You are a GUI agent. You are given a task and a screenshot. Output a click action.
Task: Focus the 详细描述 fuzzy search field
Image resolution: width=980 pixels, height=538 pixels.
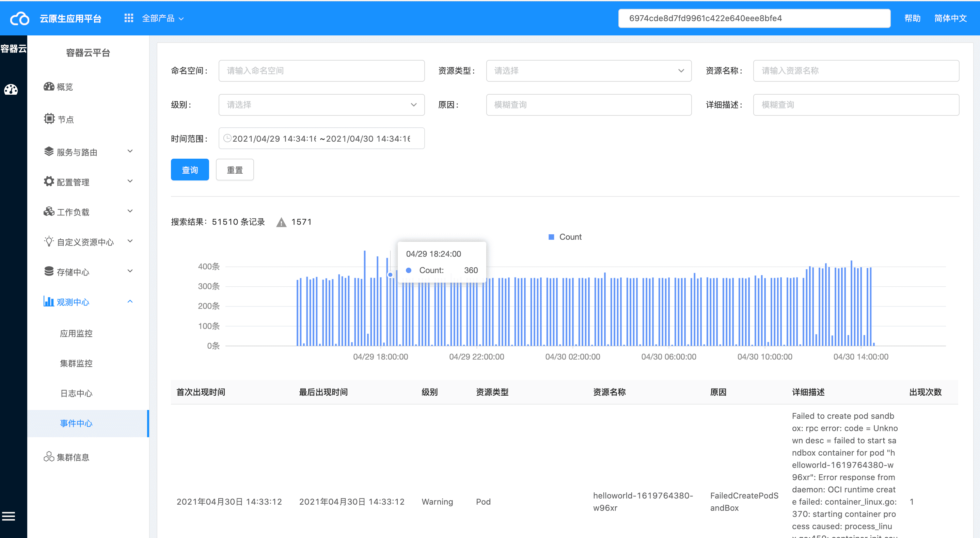point(856,105)
